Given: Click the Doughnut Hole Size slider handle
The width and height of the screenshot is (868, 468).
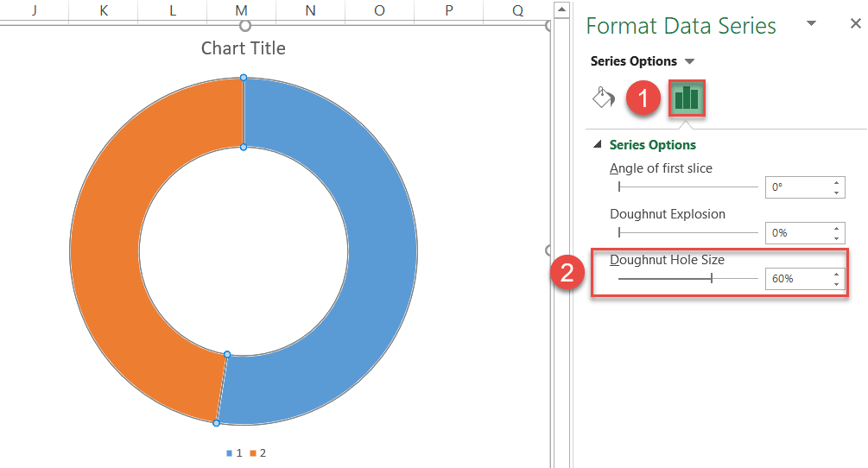Looking at the screenshot, I should coord(712,278).
